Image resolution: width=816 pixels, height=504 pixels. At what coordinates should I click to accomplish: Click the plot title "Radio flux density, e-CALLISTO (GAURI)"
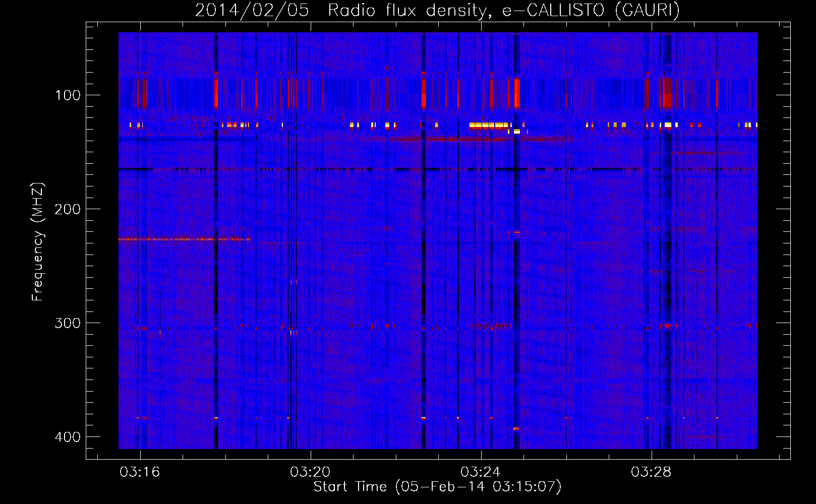tap(503, 10)
